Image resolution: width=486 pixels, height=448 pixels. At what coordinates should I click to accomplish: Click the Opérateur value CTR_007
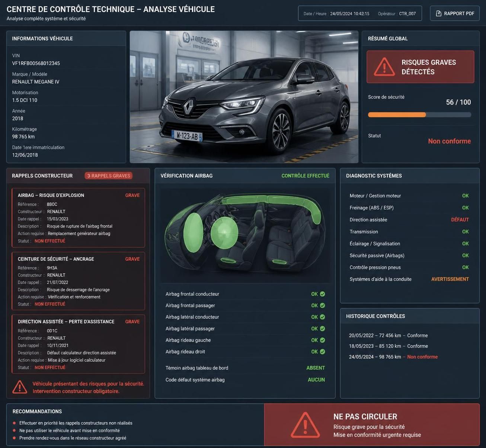(x=407, y=14)
